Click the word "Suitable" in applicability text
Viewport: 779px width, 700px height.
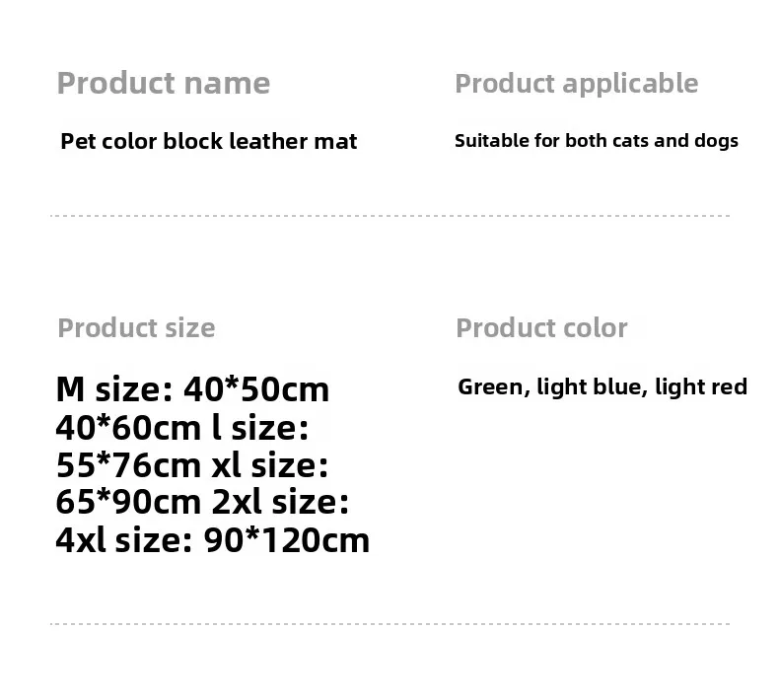(492, 141)
